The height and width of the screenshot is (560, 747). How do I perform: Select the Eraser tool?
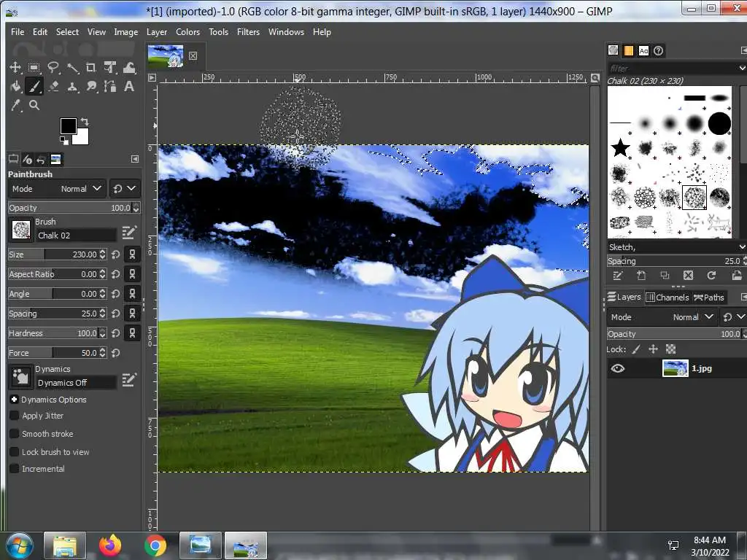(53, 87)
